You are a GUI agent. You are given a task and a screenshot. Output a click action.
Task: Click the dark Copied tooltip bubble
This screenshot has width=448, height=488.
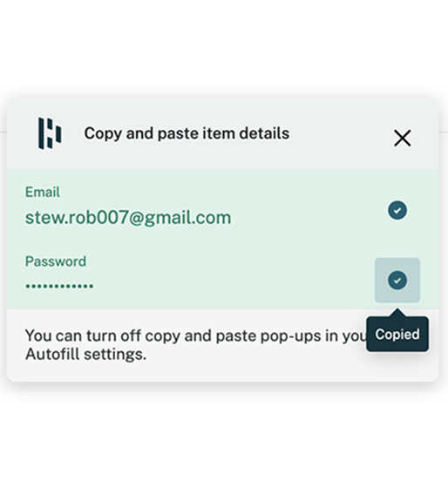pyautogui.click(x=397, y=335)
